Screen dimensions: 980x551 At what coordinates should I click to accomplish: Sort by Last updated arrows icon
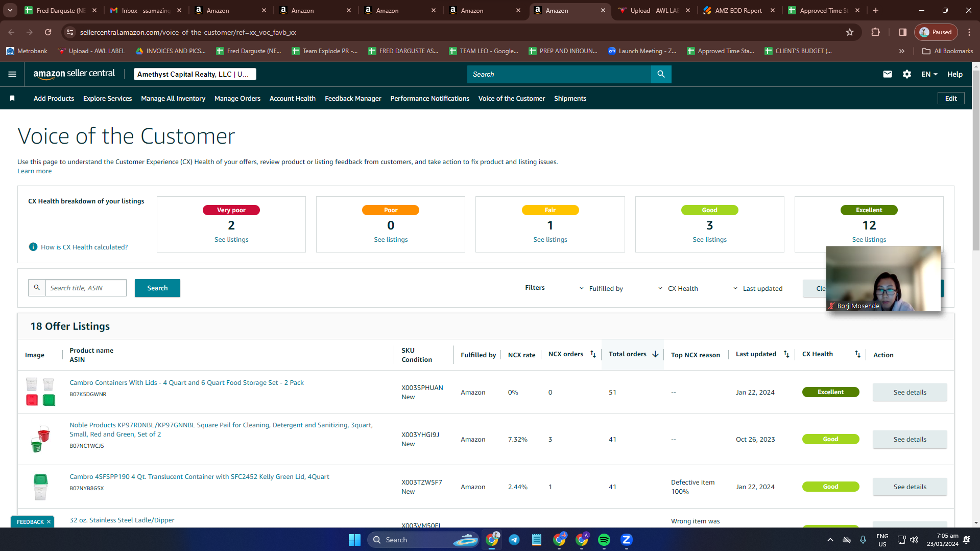point(786,354)
